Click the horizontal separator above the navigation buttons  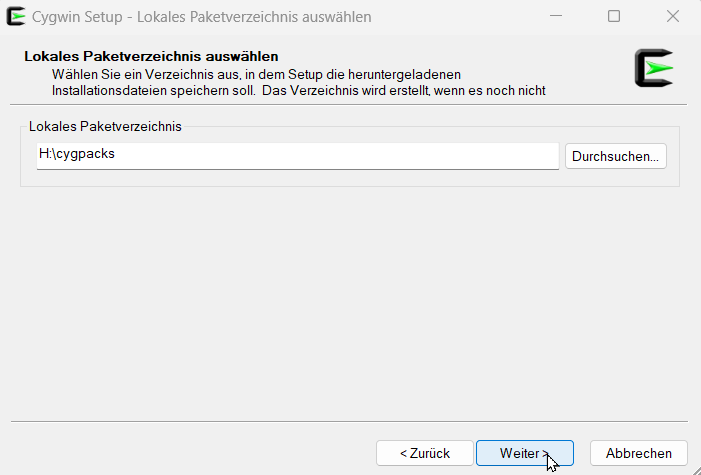click(350, 421)
